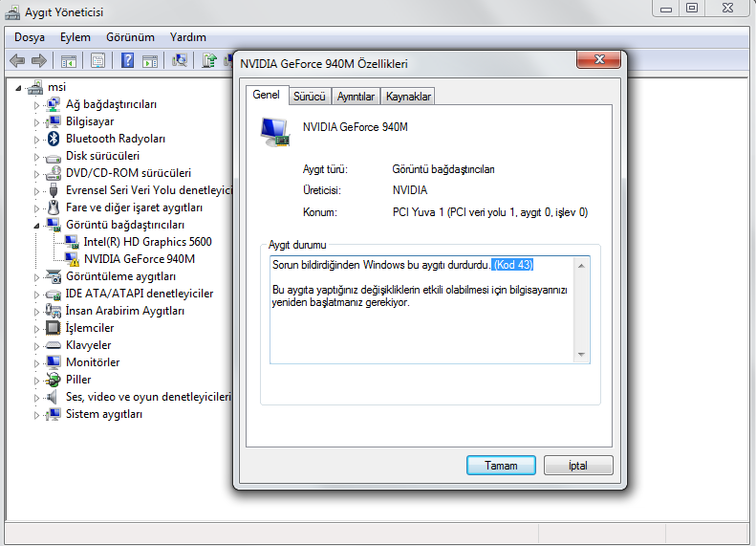The width and height of the screenshot is (756, 546).
Task: Click the İptal button
Action: (578, 466)
